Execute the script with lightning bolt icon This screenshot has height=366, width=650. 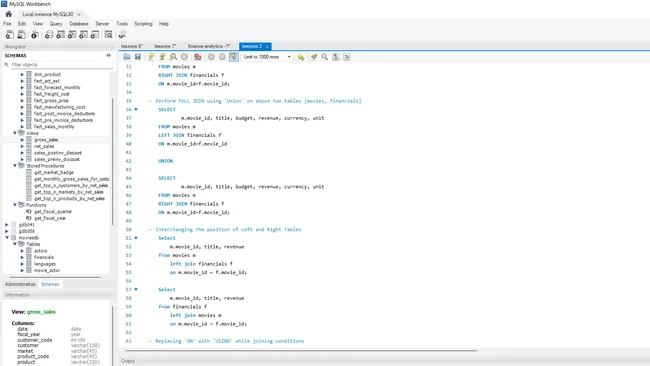tap(151, 57)
